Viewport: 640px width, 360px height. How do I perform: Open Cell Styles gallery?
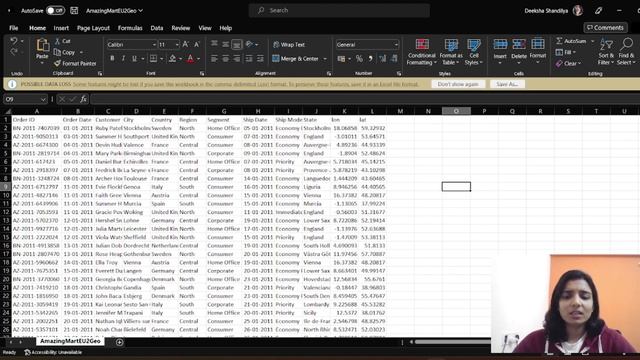click(473, 51)
